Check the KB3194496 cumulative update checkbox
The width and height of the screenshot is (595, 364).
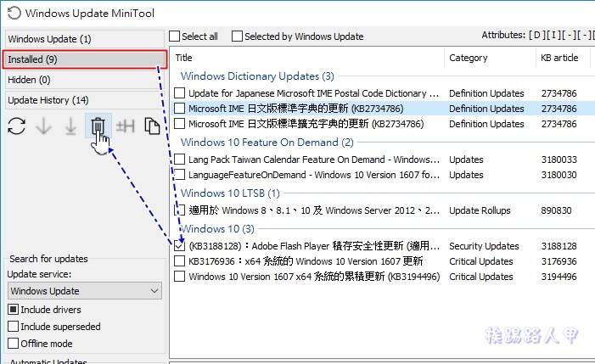point(179,277)
